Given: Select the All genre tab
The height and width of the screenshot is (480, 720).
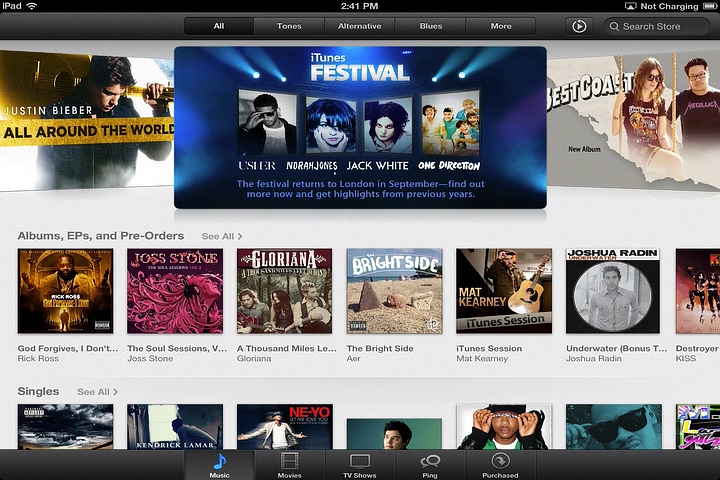Looking at the screenshot, I should [x=219, y=26].
